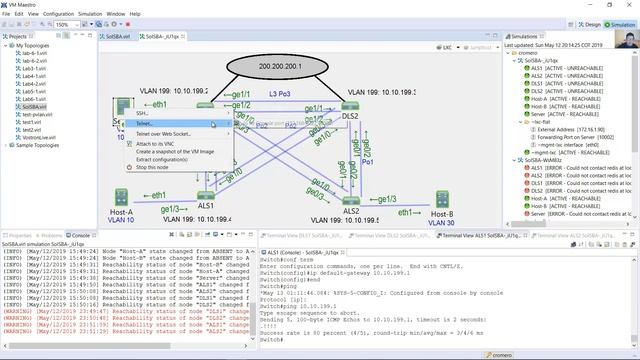This screenshot has width=640, height=360.
Task: Collapse the SolSBA-WsM03z simulation node
Action: pyautogui.click(x=514, y=160)
